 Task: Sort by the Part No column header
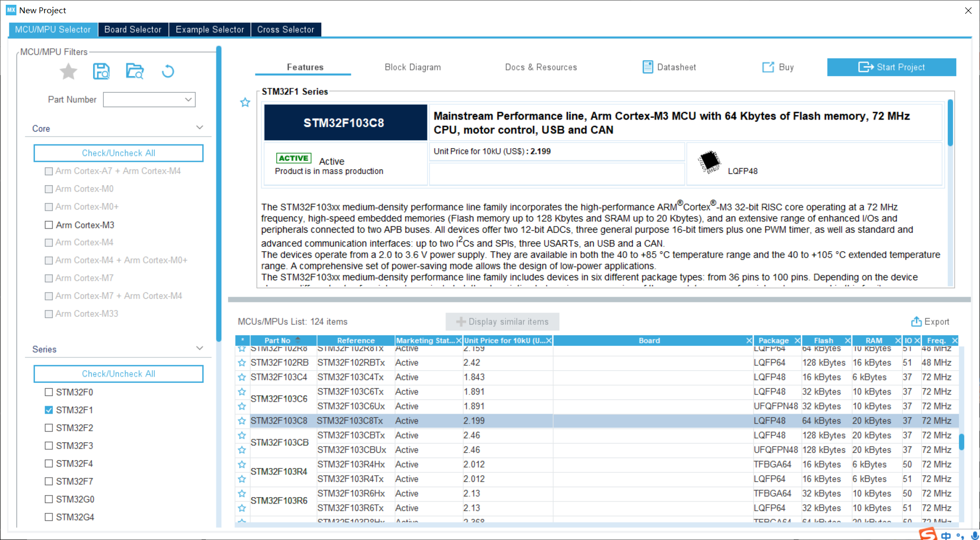[x=283, y=341]
